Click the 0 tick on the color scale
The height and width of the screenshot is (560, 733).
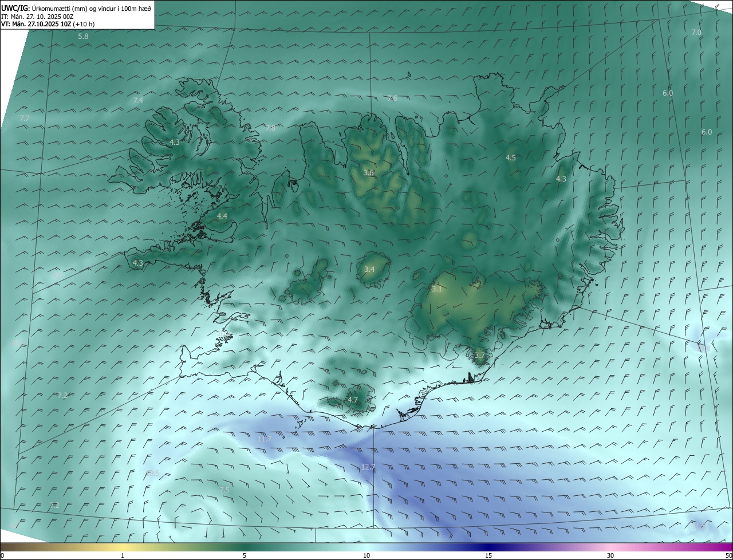click(x=2, y=555)
